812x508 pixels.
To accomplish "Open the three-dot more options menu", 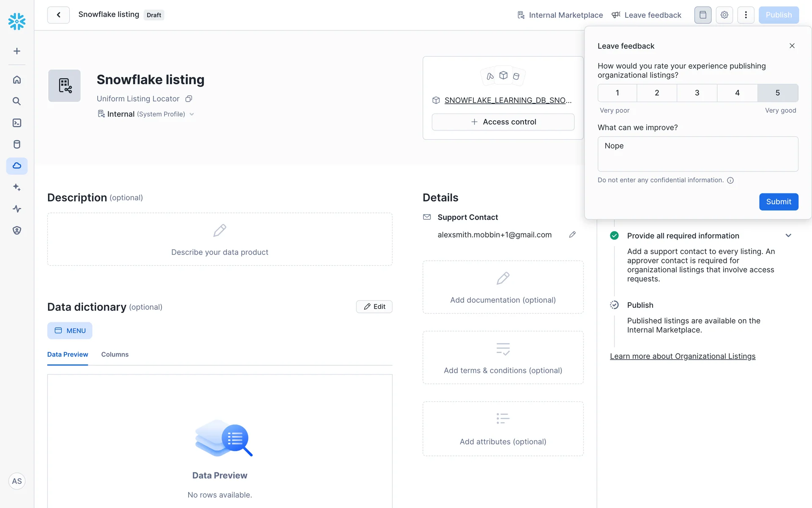I will pyautogui.click(x=746, y=15).
